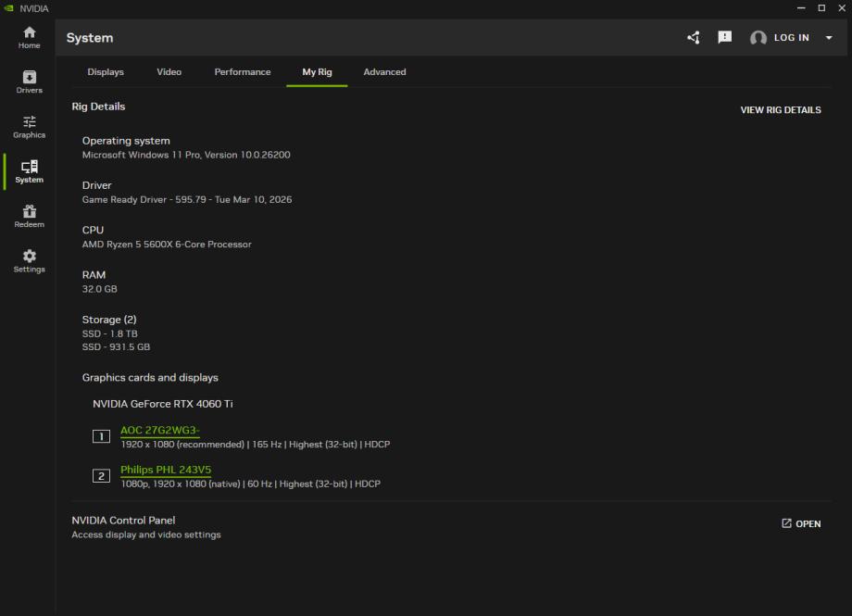Click the NVIDIA Control Panel heading
Viewport: 852px width, 616px height.
click(x=123, y=521)
